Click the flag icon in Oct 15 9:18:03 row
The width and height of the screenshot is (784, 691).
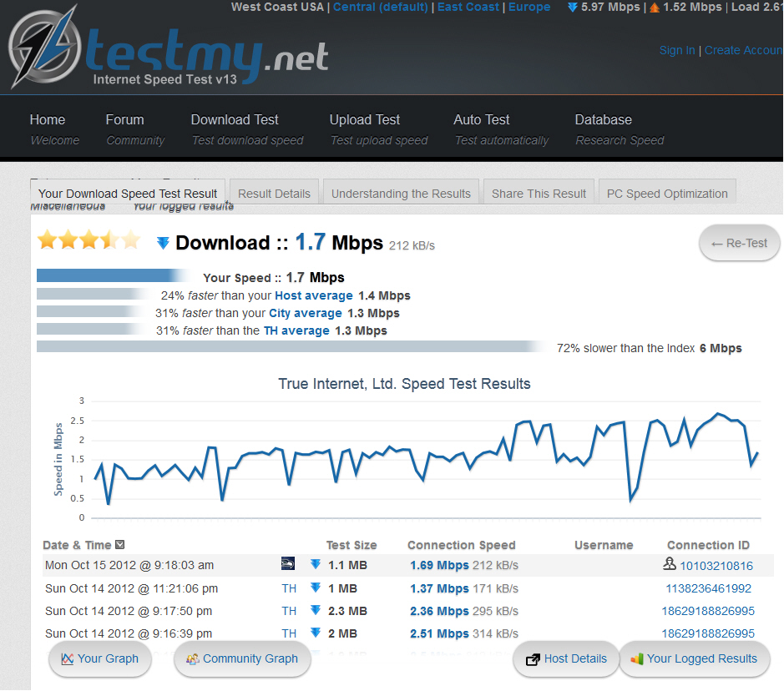point(287,563)
